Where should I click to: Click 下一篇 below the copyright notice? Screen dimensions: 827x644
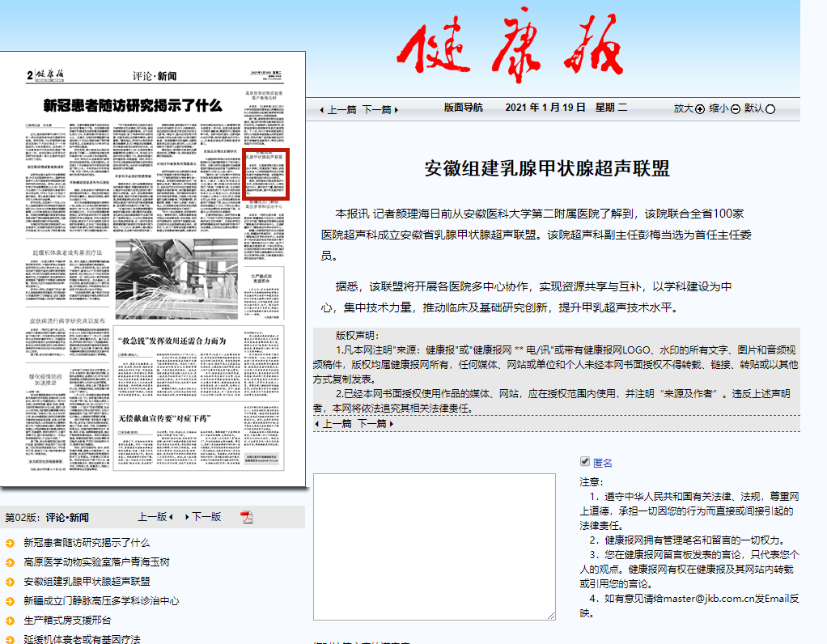[374, 423]
